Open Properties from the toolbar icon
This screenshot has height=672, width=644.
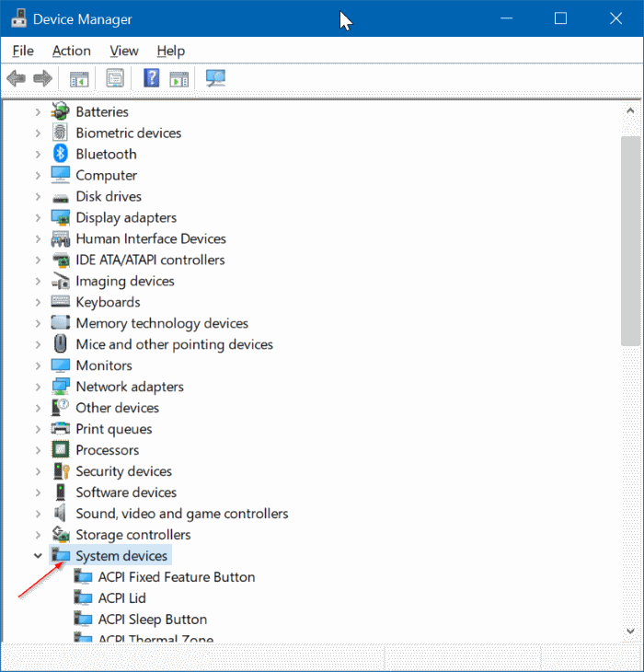[x=115, y=78]
